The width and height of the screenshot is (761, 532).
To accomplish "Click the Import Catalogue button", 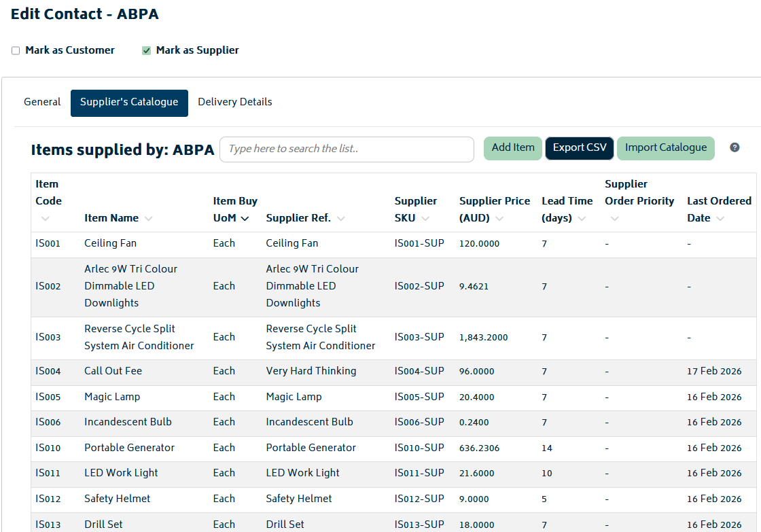I will pos(665,148).
